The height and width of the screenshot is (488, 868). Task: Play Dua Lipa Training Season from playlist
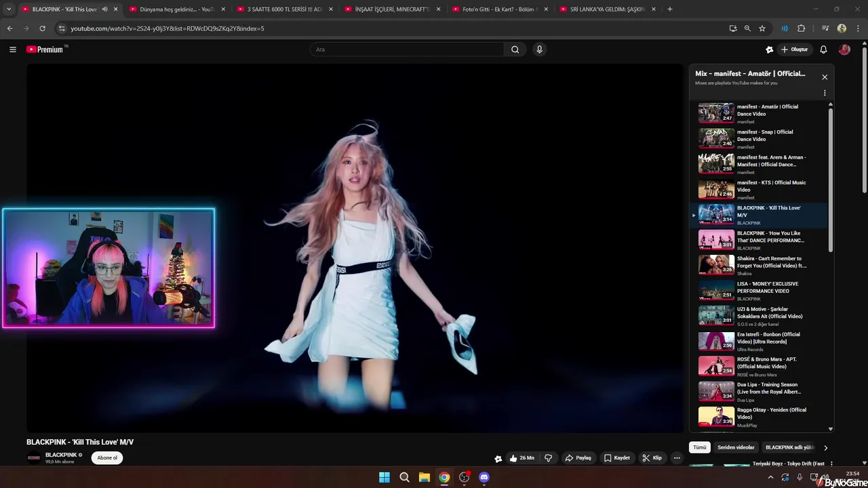[759, 392]
